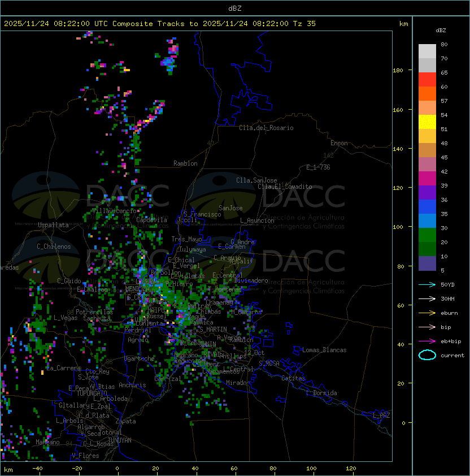Click the yellow eburn arrow icon
The height and width of the screenshot is (476, 470).
point(427,313)
